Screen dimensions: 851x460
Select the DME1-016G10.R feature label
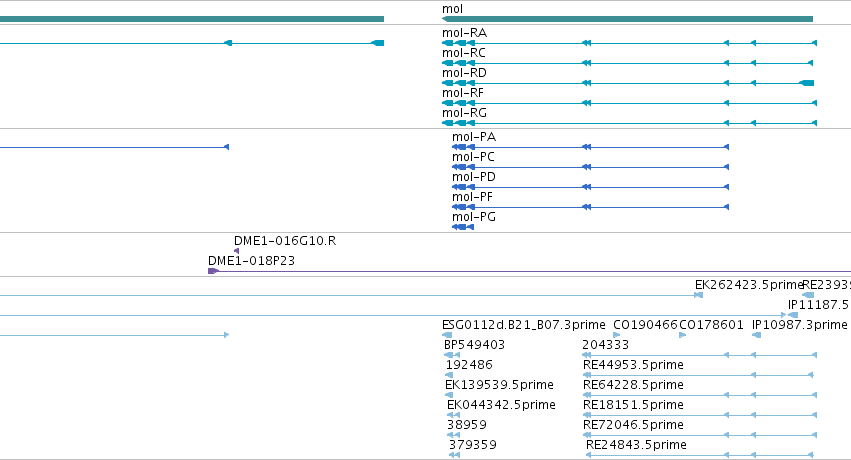285,241
